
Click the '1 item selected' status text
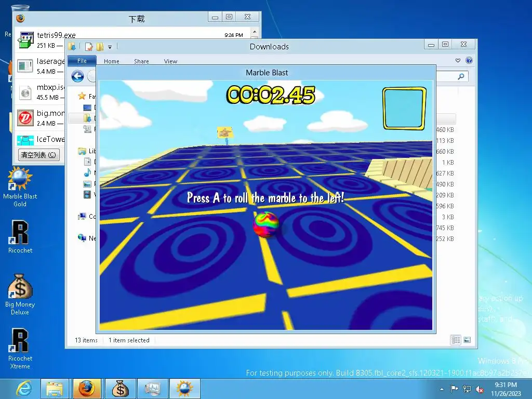[x=129, y=340]
